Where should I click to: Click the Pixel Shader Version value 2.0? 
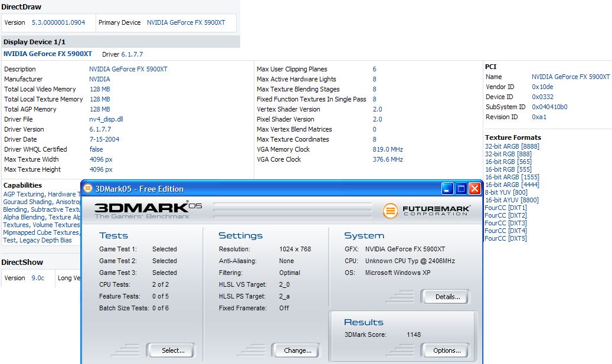click(x=378, y=119)
